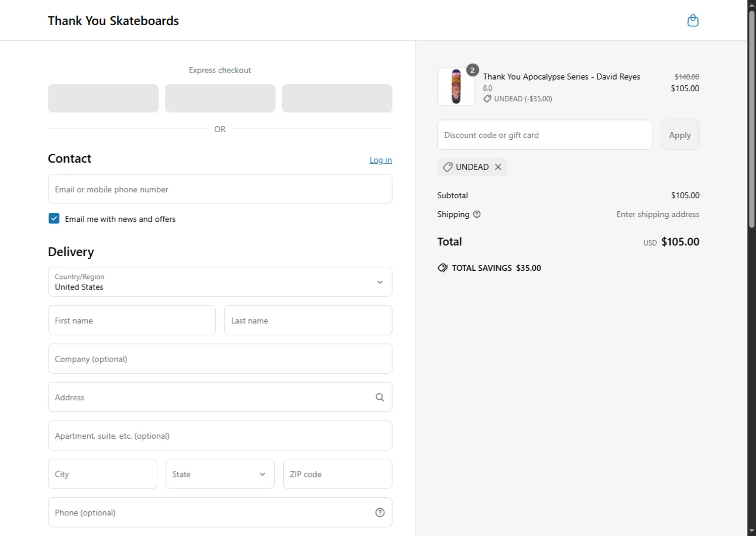
Task: Click the Delivery heading
Action: (x=71, y=252)
